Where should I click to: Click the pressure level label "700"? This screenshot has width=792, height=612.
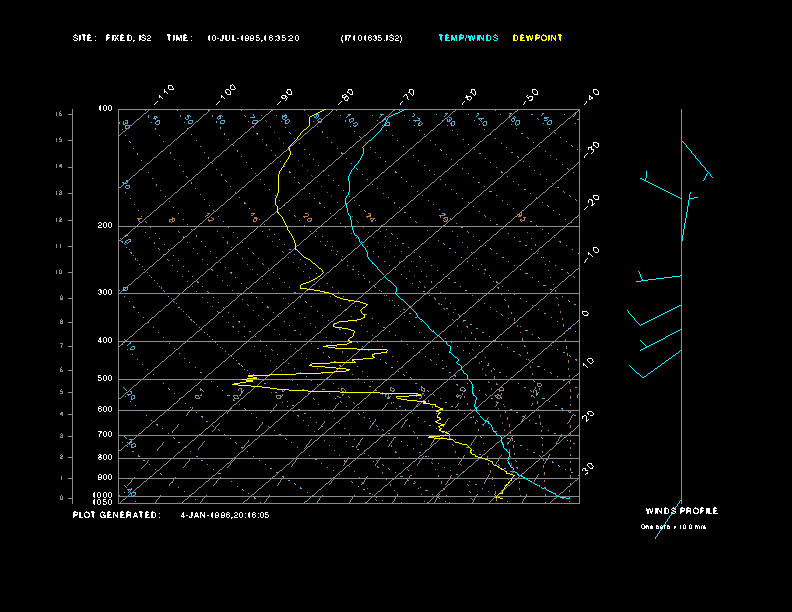105,434
